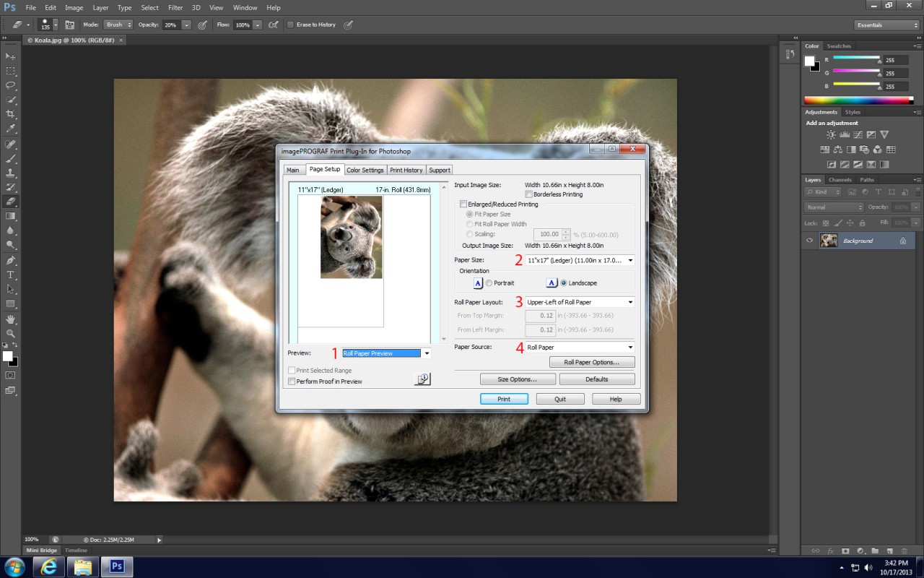Open Roll Paper Options
Viewport: 924px width, 578px height.
(x=592, y=362)
